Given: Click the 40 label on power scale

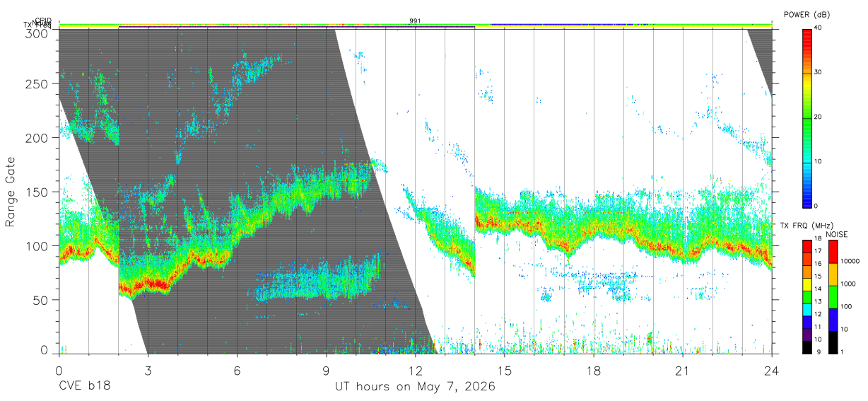Looking at the screenshot, I should [x=819, y=28].
